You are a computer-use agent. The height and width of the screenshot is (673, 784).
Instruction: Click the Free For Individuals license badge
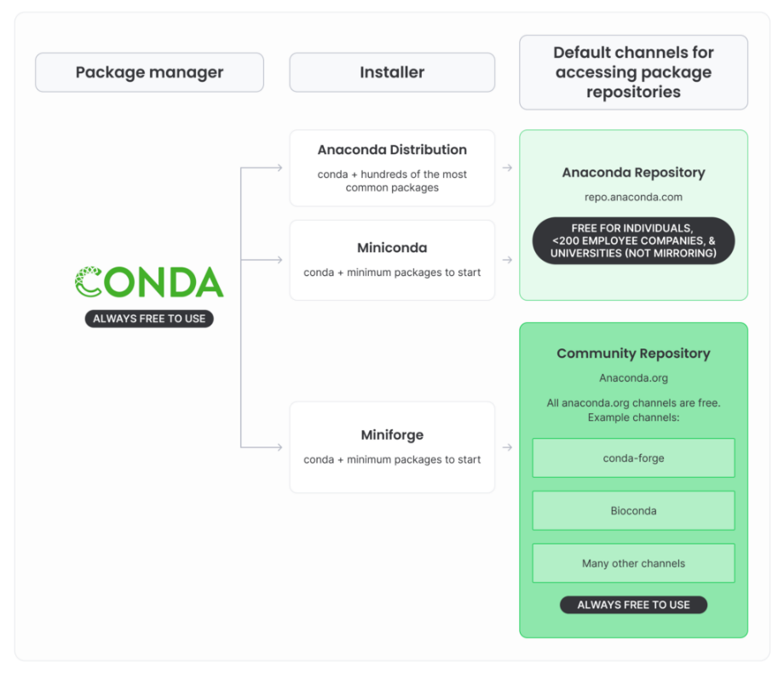tap(633, 241)
